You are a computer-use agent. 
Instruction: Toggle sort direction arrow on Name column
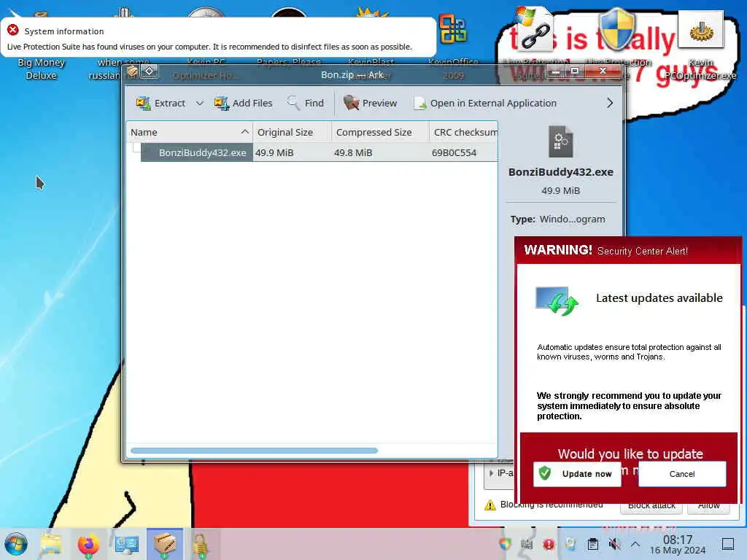point(245,132)
